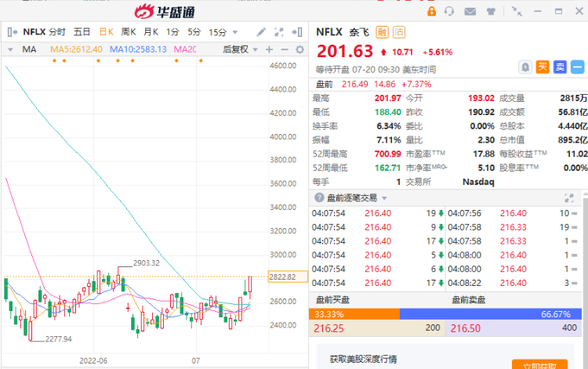Open customer service headset icon
Image resolution: width=588 pixels, height=369 pixels.
click(449, 11)
